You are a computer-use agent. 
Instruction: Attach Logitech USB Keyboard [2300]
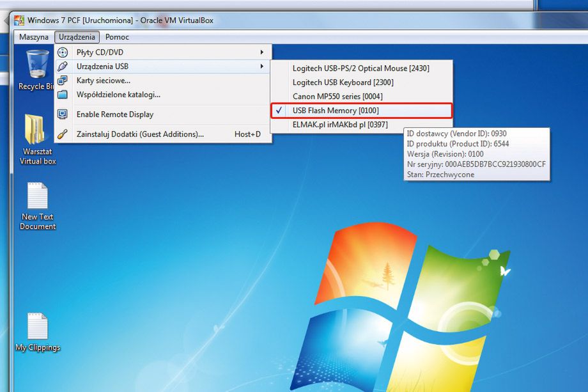pos(362,82)
